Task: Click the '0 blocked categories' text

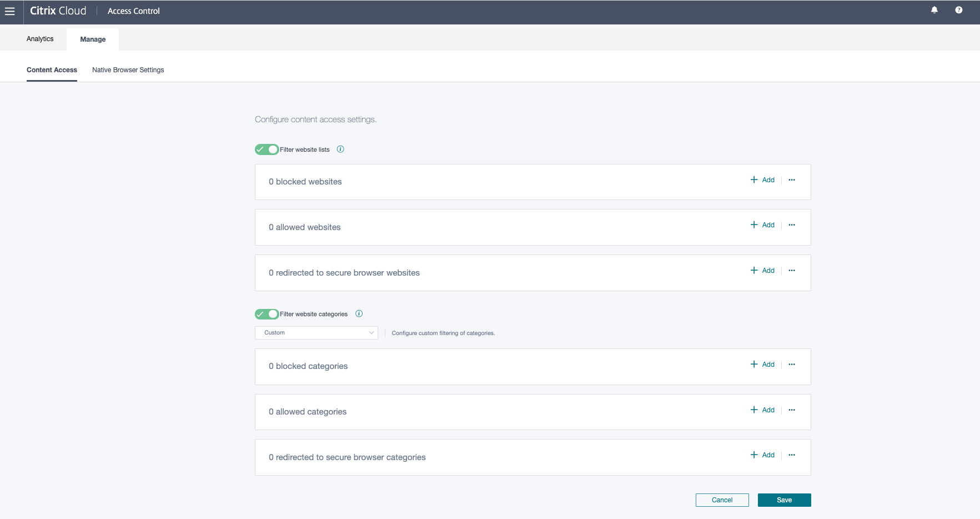Action: click(x=308, y=366)
